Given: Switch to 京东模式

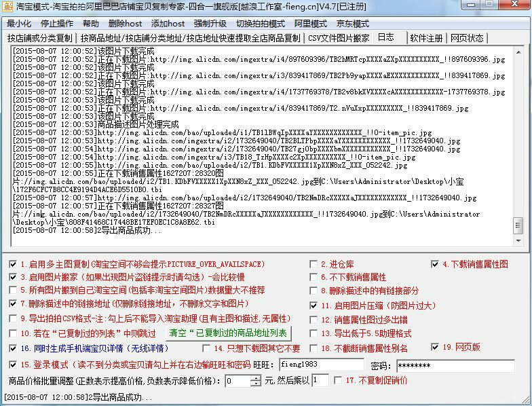Looking at the screenshot, I should coord(353,23).
